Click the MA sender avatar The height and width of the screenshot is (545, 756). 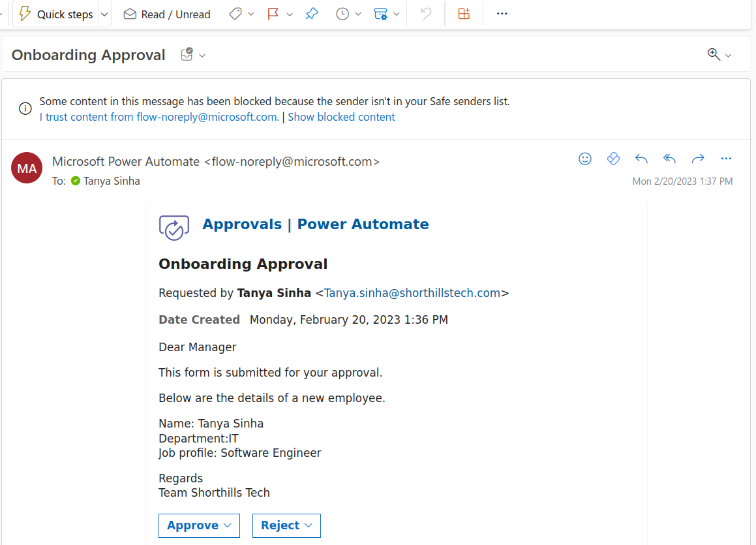point(26,168)
